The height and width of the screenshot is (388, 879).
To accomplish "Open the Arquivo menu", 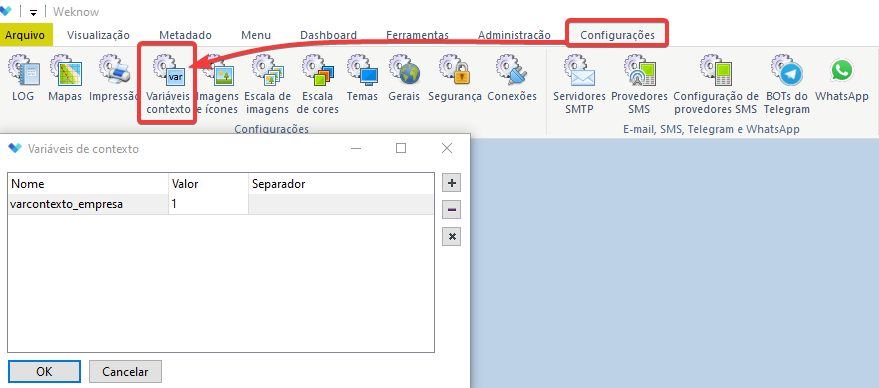I will (x=25, y=35).
